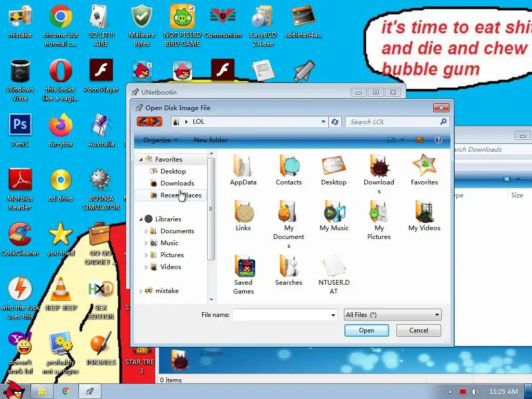The image size is (532, 399).
Task: Open the My Videos folder
Action: 424,216
